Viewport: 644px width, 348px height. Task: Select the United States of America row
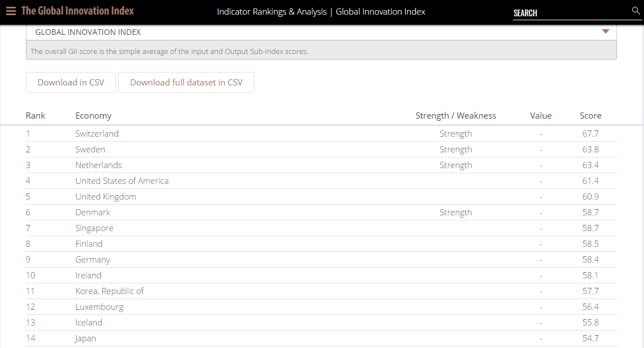pyautogui.click(x=321, y=181)
